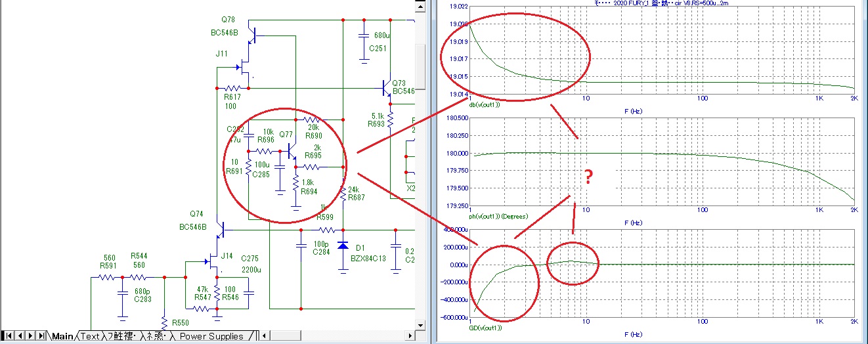The height and width of the screenshot is (344, 868).
Task: Select resistor label R691
Action: tap(234, 170)
